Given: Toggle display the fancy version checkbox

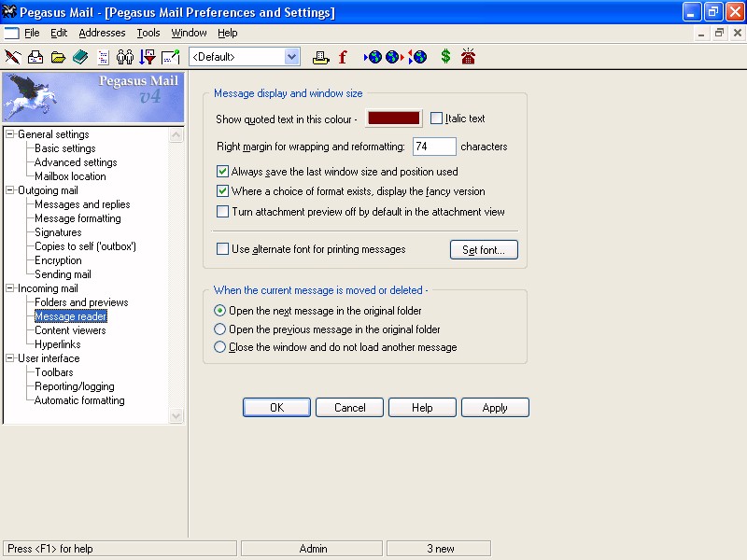Looking at the screenshot, I should coord(222,191).
